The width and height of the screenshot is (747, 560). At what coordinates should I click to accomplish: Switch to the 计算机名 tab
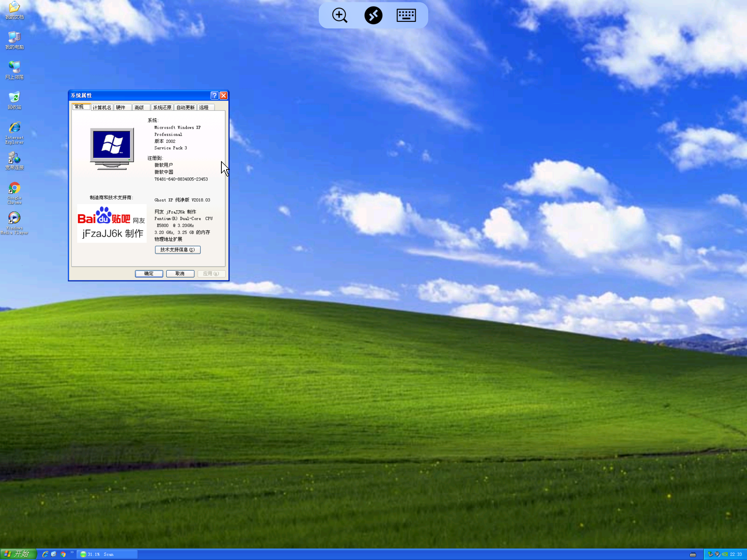(102, 108)
